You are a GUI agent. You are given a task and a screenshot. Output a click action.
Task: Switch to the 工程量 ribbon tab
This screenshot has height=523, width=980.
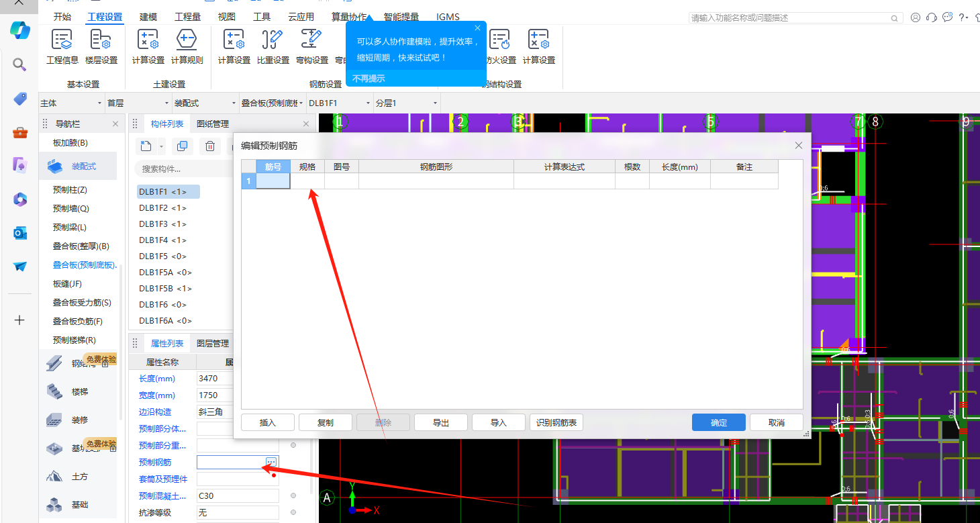click(187, 17)
